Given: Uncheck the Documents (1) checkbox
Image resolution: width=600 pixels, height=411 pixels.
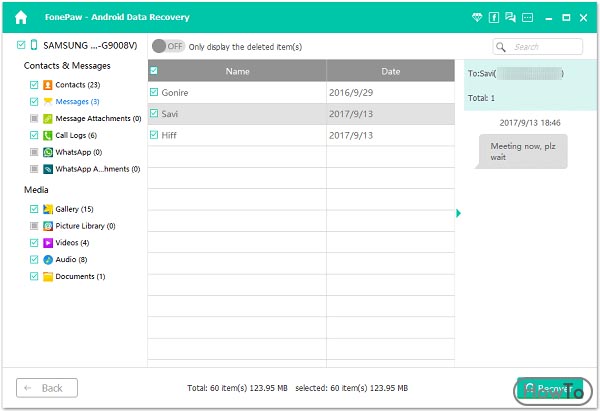Looking at the screenshot, I should pyautogui.click(x=34, y=276).
